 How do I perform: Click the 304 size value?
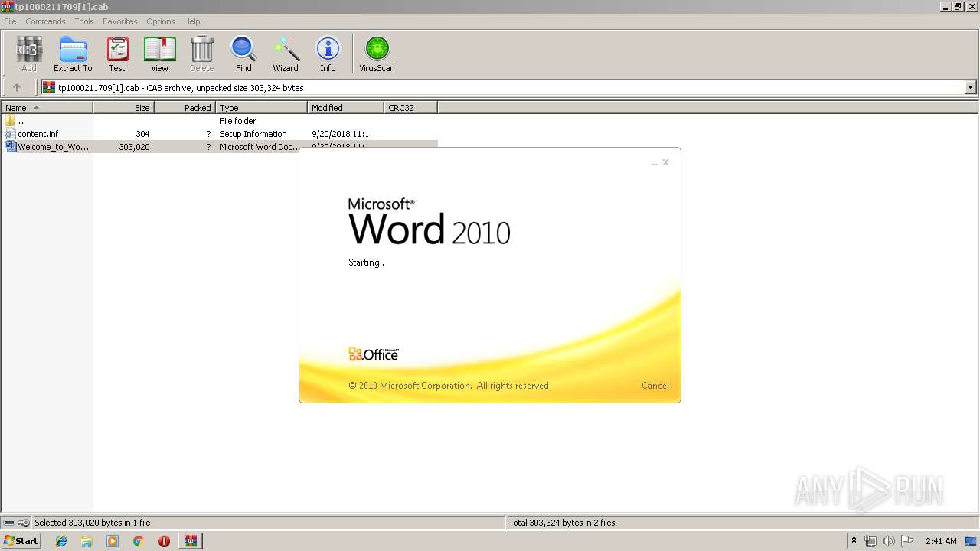pos(142,134)
